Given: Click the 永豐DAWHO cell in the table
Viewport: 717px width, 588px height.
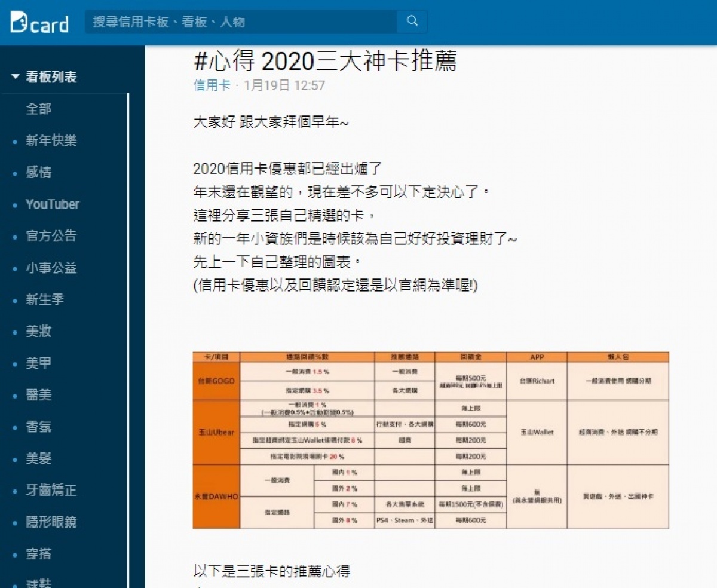Looking at the screenshot, I should [x=216, y=497].
